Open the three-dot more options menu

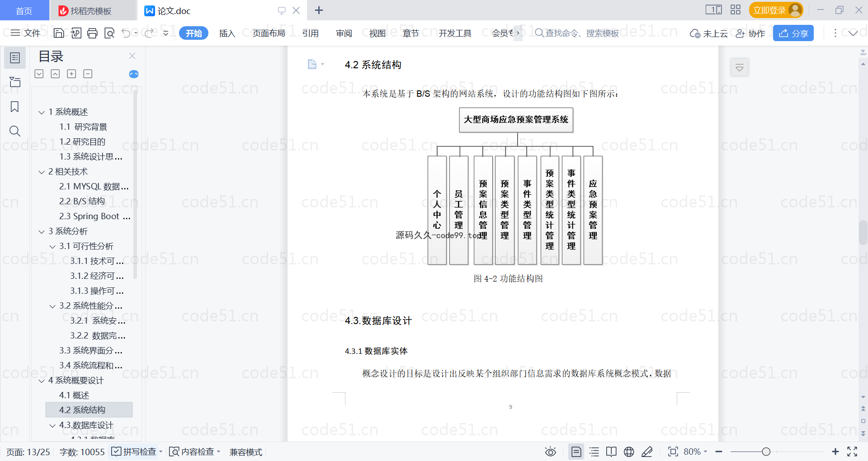[x=835, y=33]
